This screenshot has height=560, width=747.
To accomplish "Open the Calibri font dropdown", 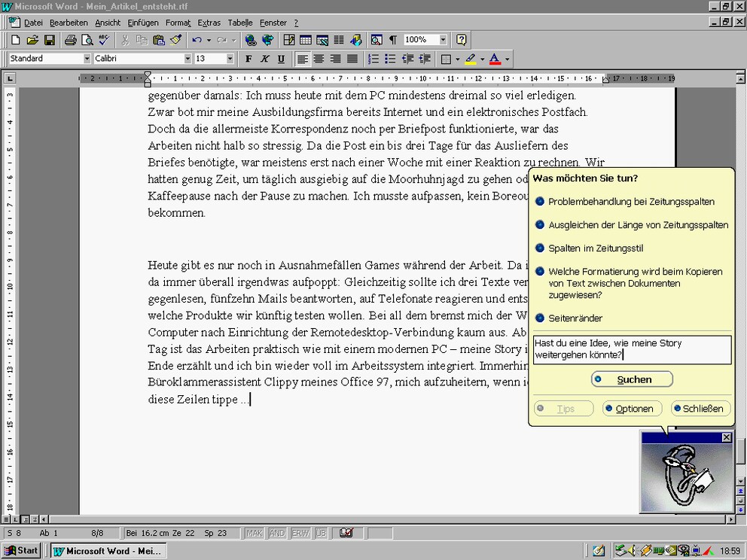I will point(188,59).
